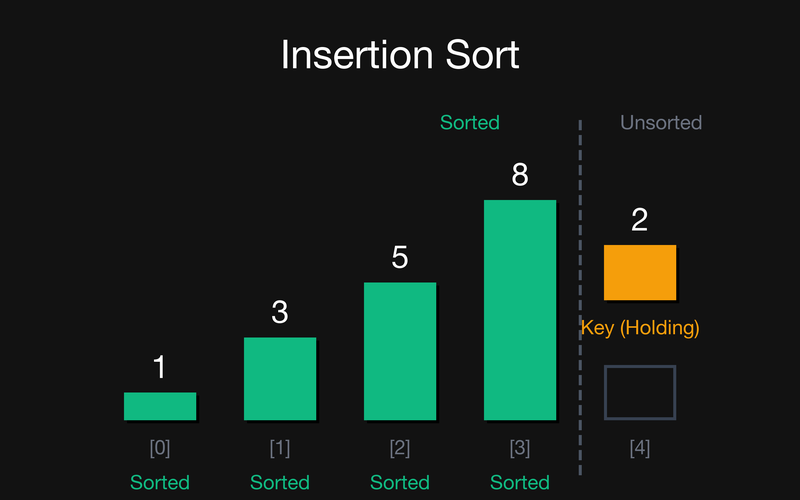Viewport: 800px width, 500px height.
Task: Click the number 8 above the bar
Action: coord(520,174)
